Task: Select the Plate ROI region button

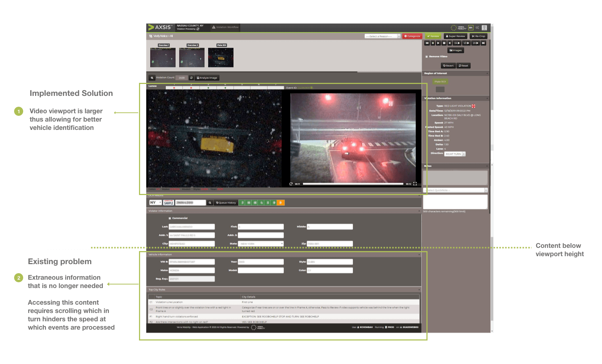Action: 440,82
